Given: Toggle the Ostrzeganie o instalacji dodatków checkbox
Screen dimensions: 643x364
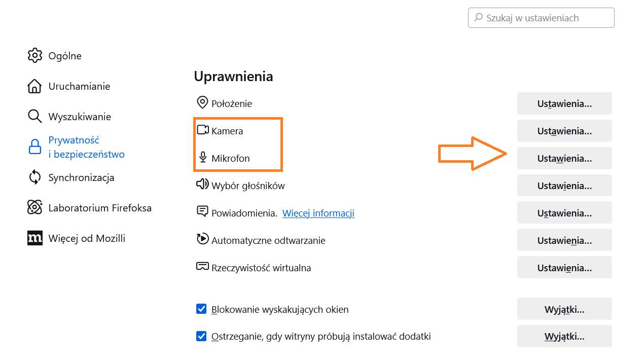Looking at the screenshot, I should click(201, 336).
